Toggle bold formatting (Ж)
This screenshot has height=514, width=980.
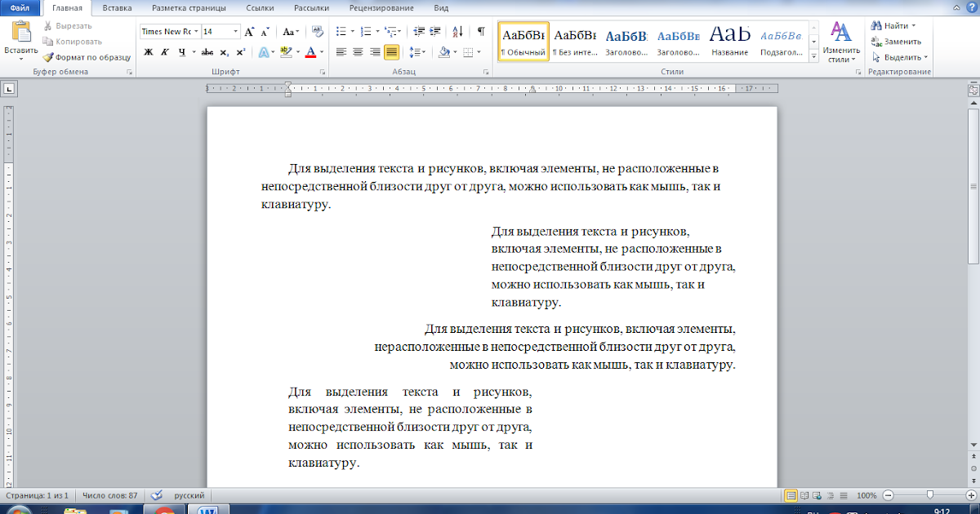tap(149, 52)
